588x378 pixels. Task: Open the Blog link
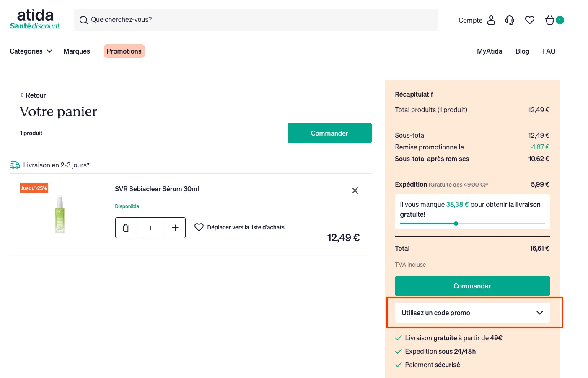[x=522, y=51]
